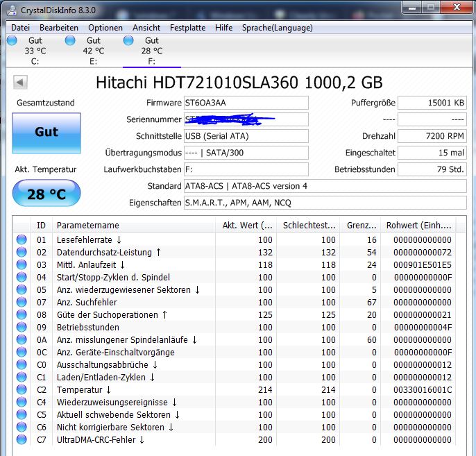476x456 pixels.
Task: Click the Eigenschaften field S.M.A.R.T., APM, AAM, NCQ
Action: (x=325, y=203)
